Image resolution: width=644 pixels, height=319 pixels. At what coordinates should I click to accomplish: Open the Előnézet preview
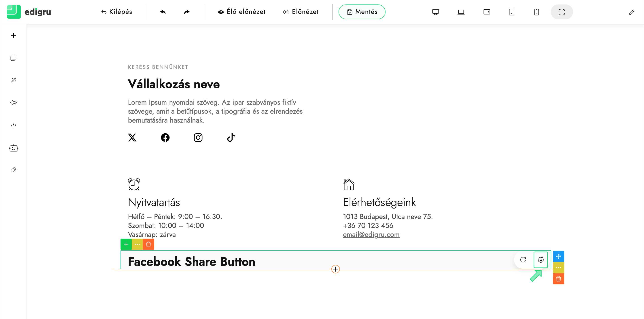(301, 12)
